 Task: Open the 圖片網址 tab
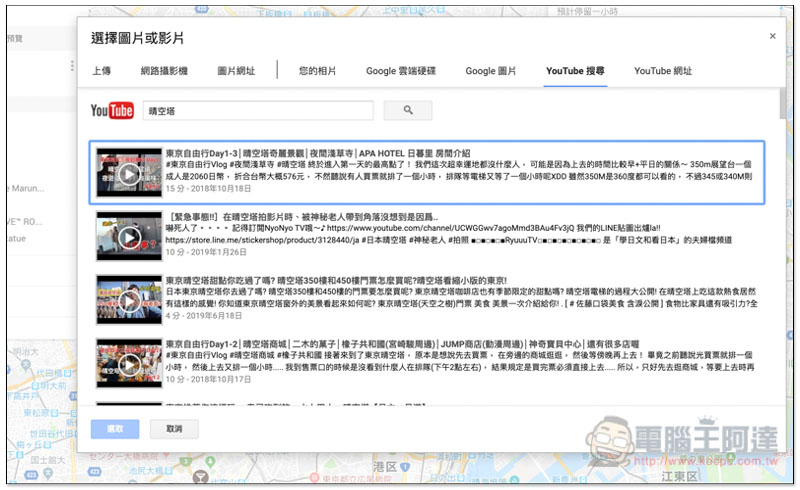point(236,71)
